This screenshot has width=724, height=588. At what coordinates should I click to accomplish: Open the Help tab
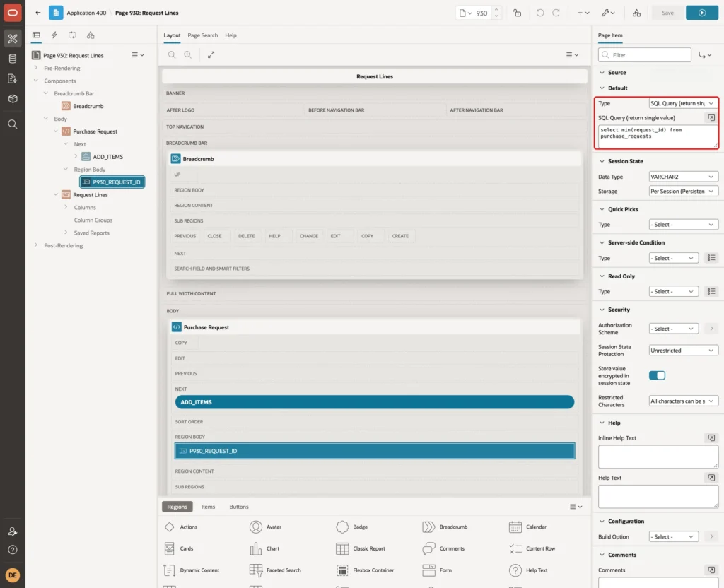[x=230, y=35]
